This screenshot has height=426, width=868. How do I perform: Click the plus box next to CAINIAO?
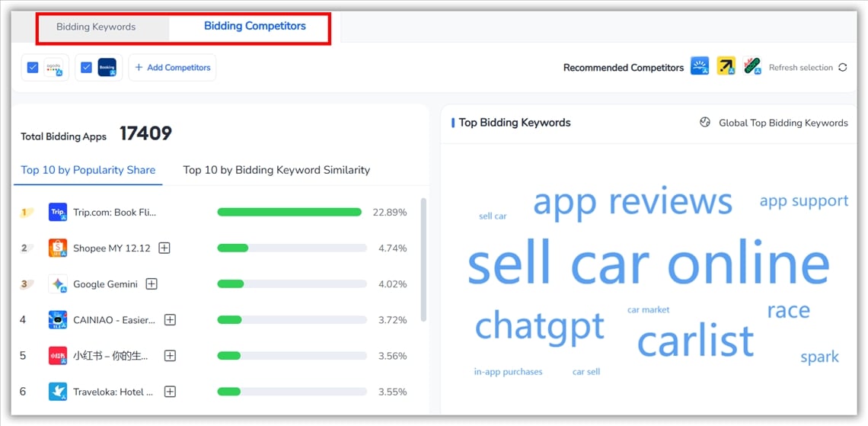[x=170, y=320]
